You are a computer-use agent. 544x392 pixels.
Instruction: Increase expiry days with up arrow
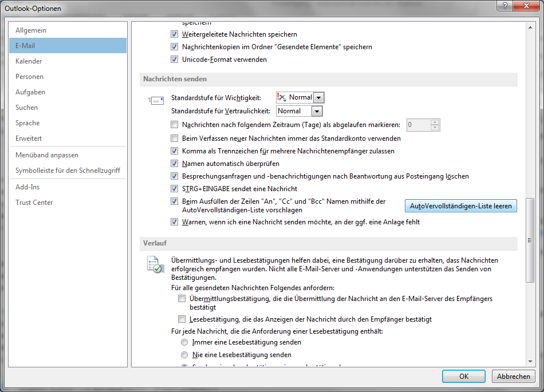(435, 122)
